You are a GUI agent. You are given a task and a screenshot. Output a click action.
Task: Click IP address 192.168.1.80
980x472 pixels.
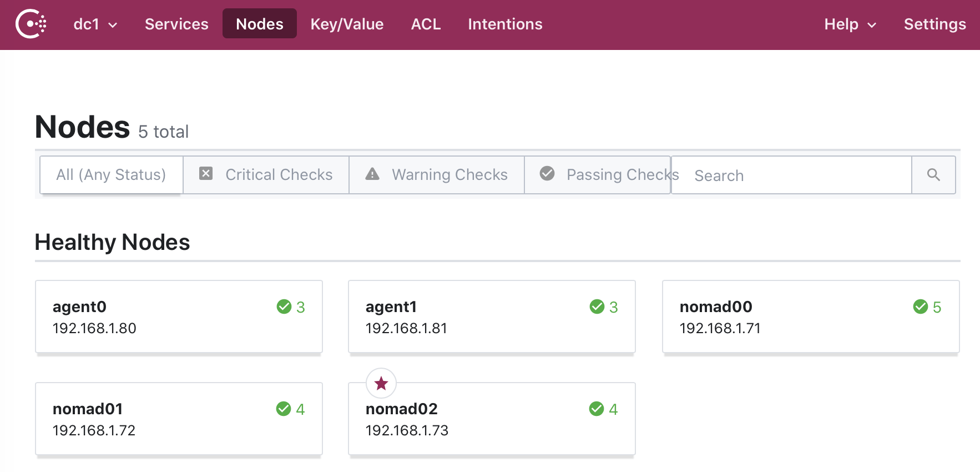[x=94, y=328]
